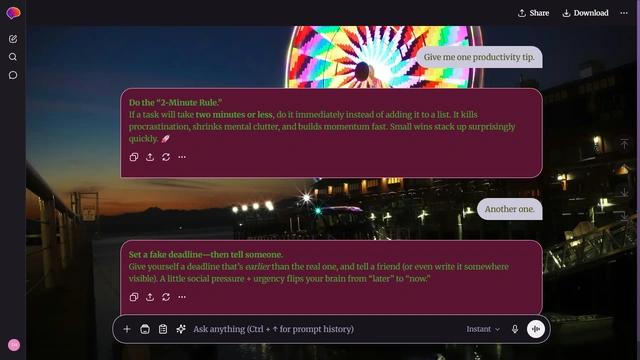Click the Download button in the header

[x=585, y=13]
